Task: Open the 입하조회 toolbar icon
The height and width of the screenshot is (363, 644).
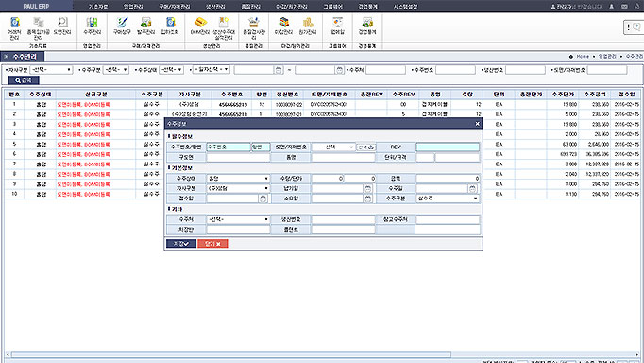Action: pos(170,22)
